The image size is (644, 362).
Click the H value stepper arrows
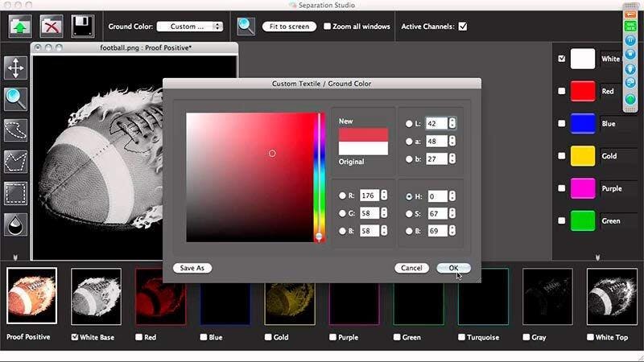(453, 196)
